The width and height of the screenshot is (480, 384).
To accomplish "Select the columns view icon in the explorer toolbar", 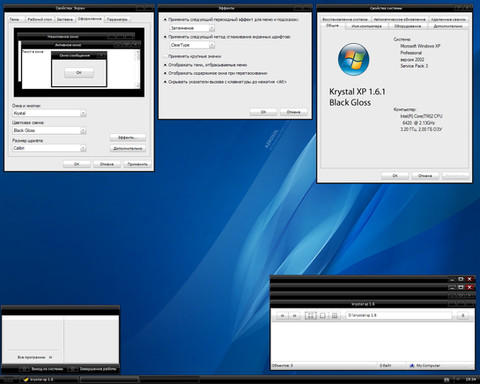I will pos(335,315).
